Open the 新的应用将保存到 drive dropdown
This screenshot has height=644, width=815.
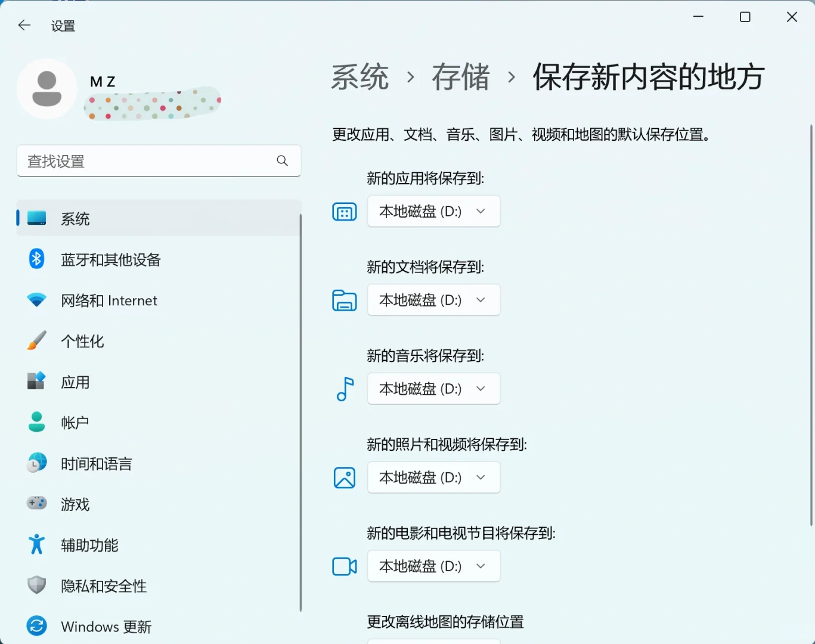433,211
